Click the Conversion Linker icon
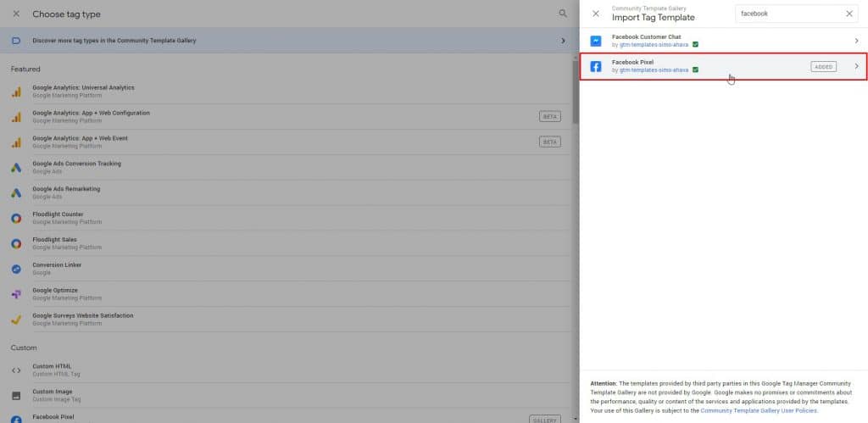 tap(16, 269)
